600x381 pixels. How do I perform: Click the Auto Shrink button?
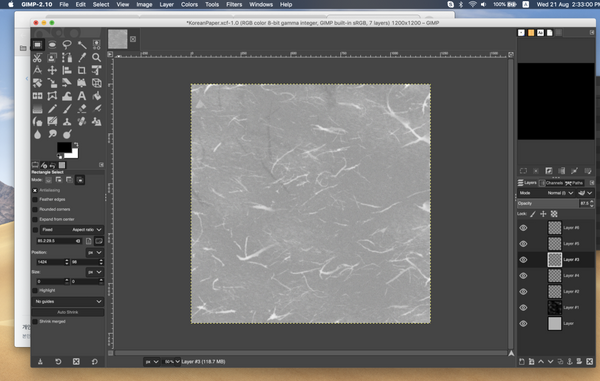pyautogui.click(x=67, y=313)
